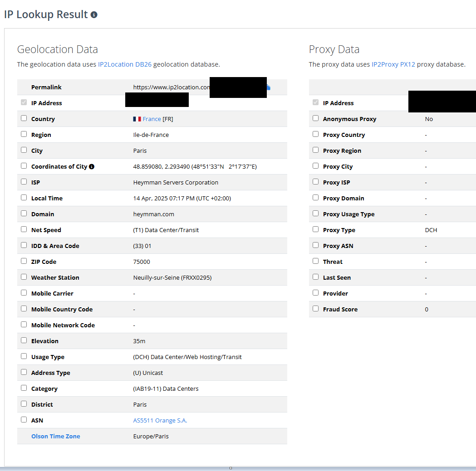Click the info icon beside IP Lookup Result

point(94,15)
